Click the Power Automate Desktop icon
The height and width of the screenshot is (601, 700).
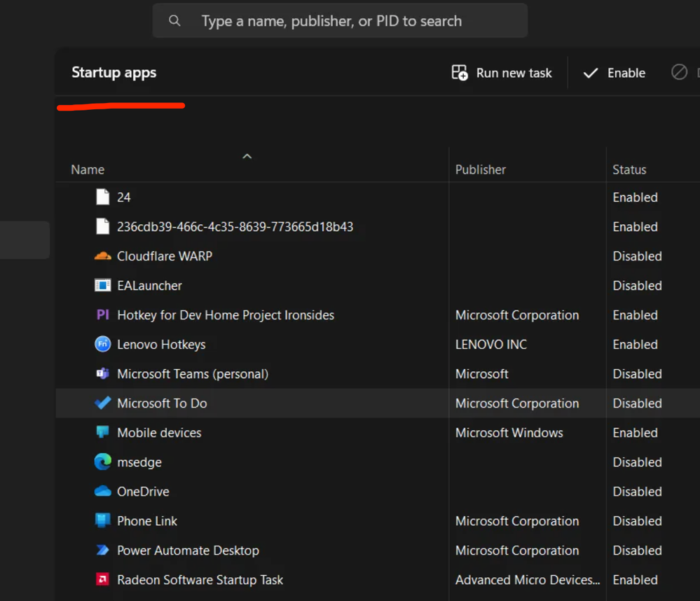pyautogui.click(x=102, y=550)
